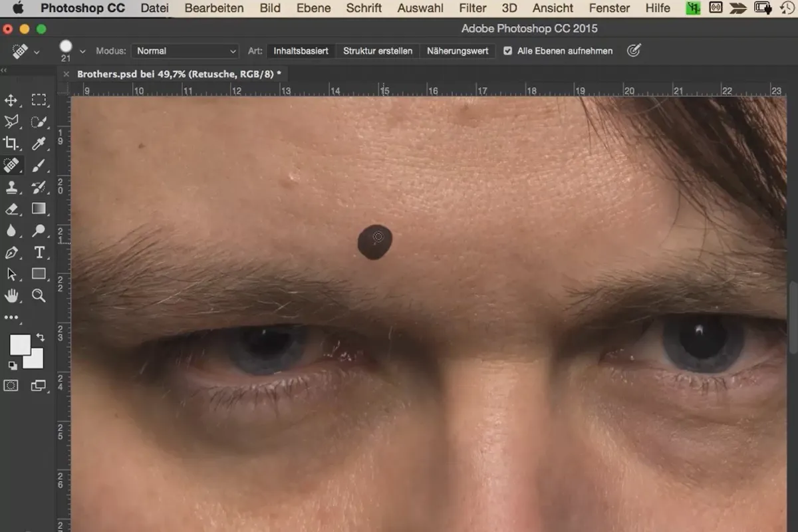798x532 pixels.
Task: Open the Edit Toolbar three-dots menu
Action: (x=11, y=318)
